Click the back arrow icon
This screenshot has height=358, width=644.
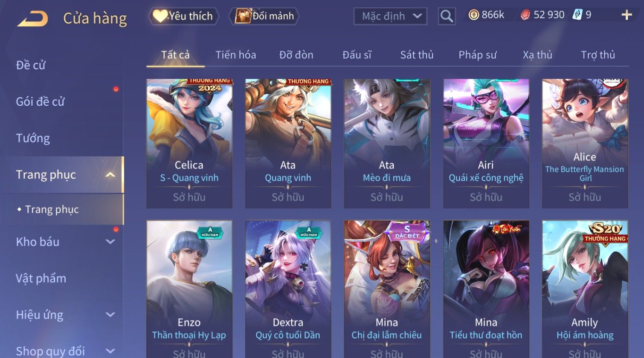pos(32,19)
